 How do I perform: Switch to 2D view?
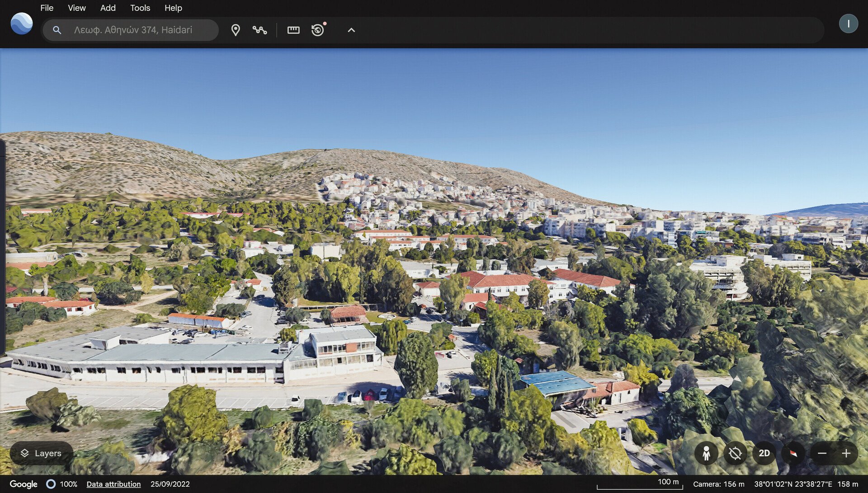764,453
